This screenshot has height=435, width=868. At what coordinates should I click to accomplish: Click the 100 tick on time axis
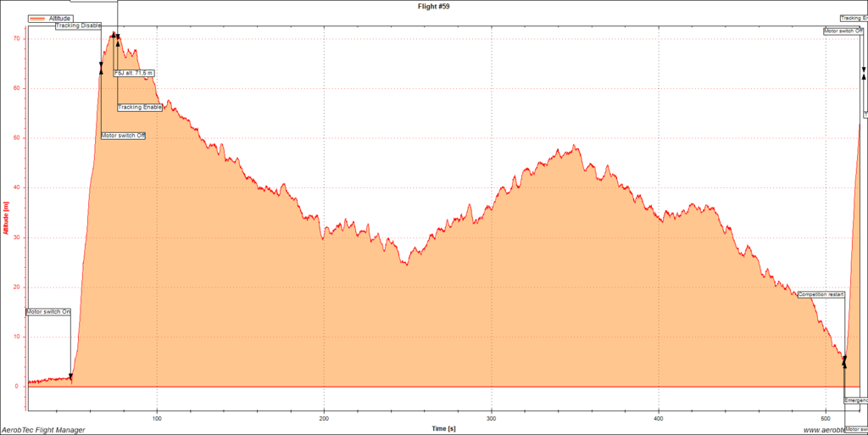(x=156, y=418)
